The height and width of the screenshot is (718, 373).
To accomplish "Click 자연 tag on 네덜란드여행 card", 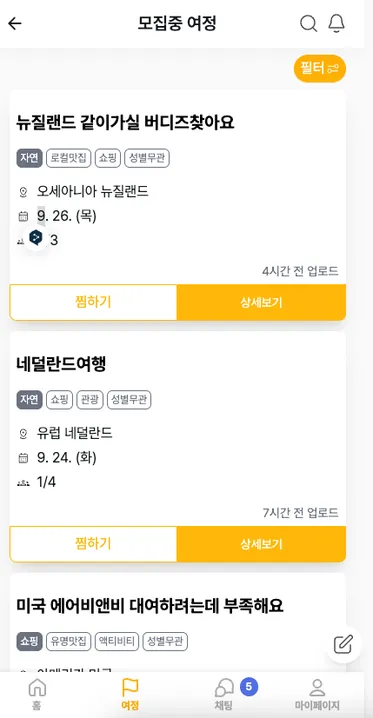I will pyautogui.click(x=29, y=400).
